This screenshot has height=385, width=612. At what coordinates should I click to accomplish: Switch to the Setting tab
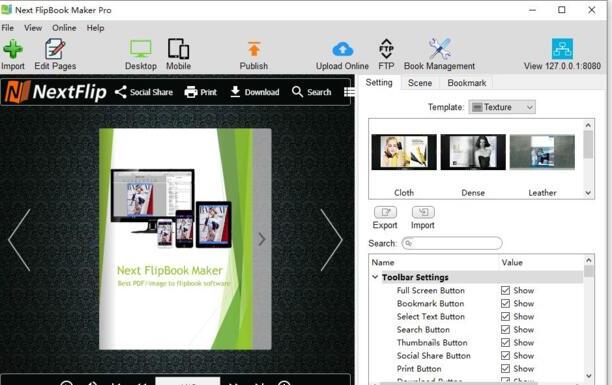(379, 82)
